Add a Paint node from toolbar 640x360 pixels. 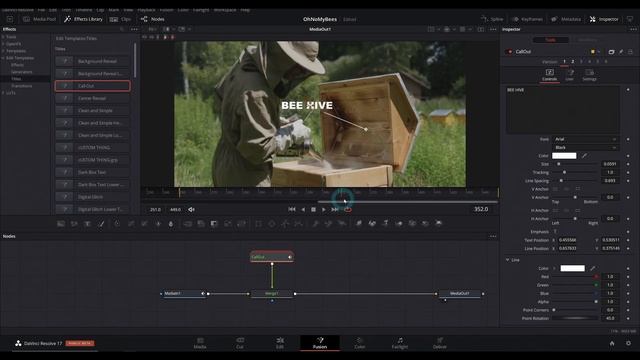(x=101, y=224)
